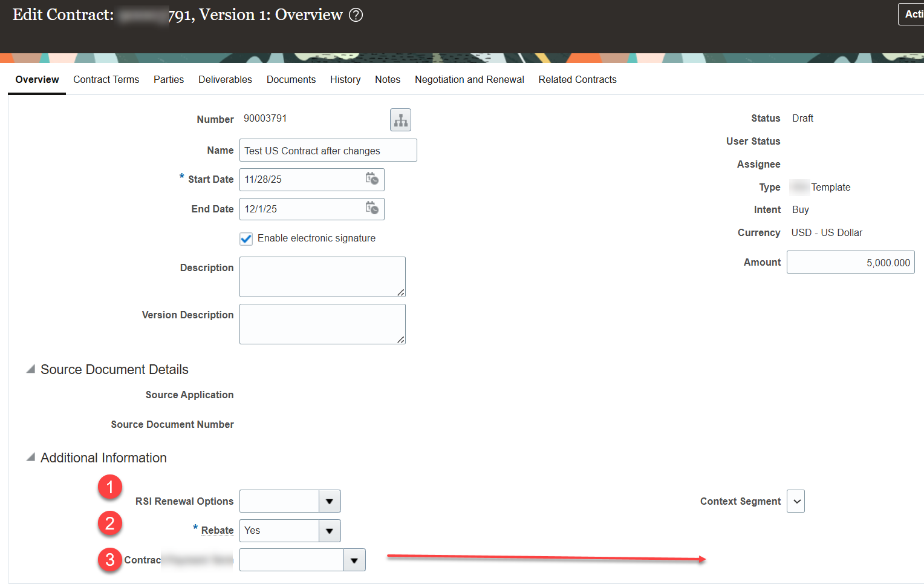Collapse the Source Document Details section

point(30,369)
